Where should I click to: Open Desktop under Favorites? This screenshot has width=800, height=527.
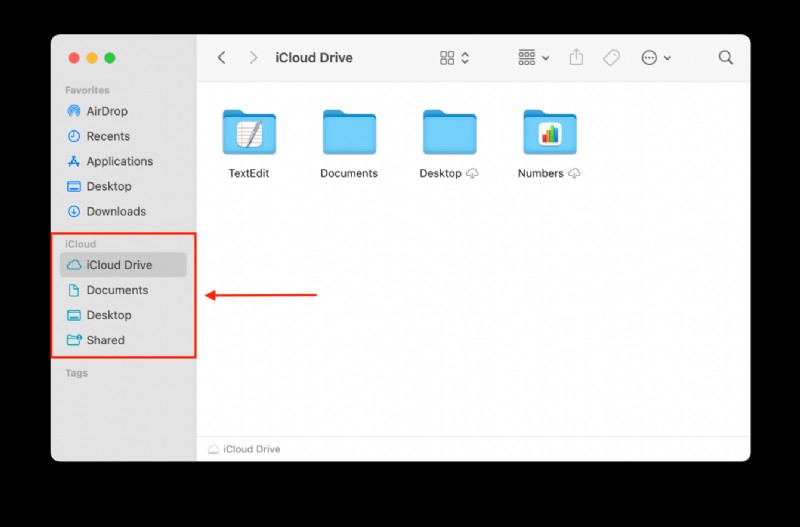[x=123, y=186]
